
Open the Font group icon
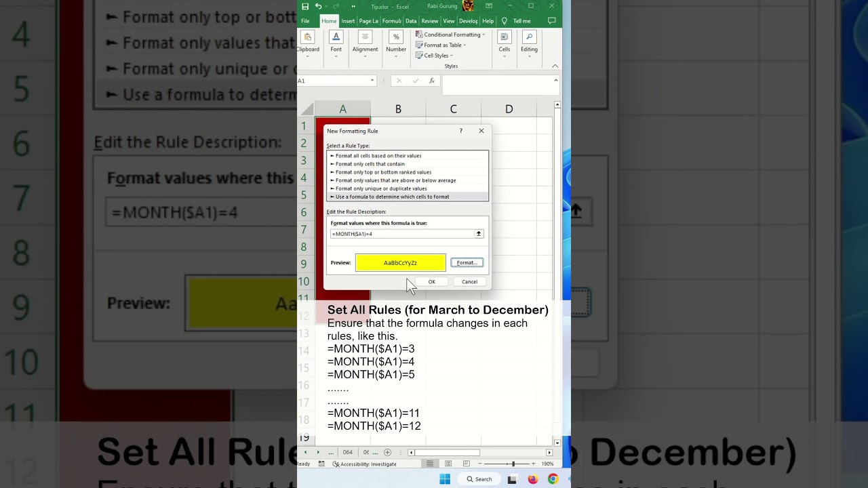click(336, 37)
